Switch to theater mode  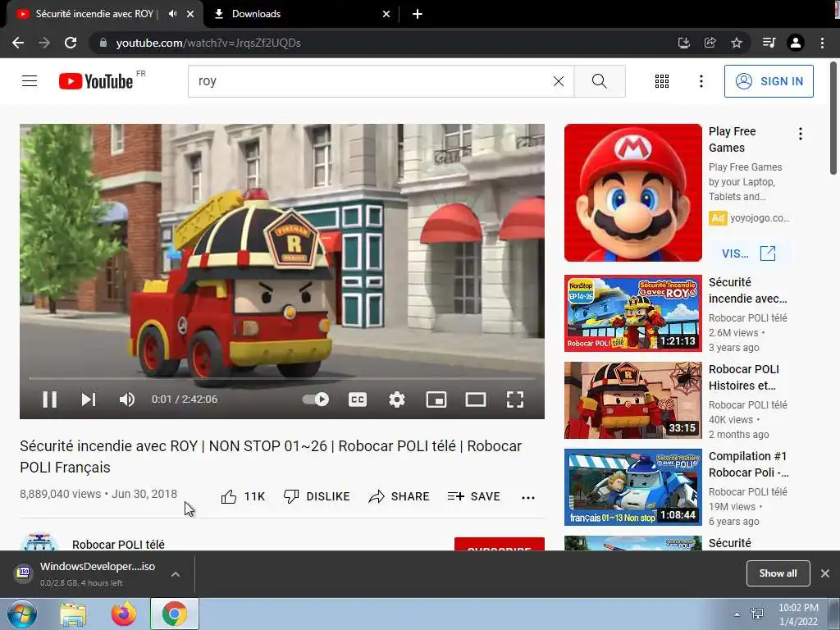[x=476, y=399]
